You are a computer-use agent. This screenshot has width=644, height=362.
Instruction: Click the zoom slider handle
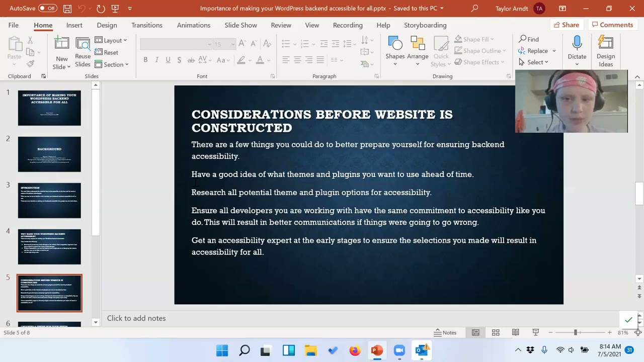pyautogui.click(x=575, y=332)
